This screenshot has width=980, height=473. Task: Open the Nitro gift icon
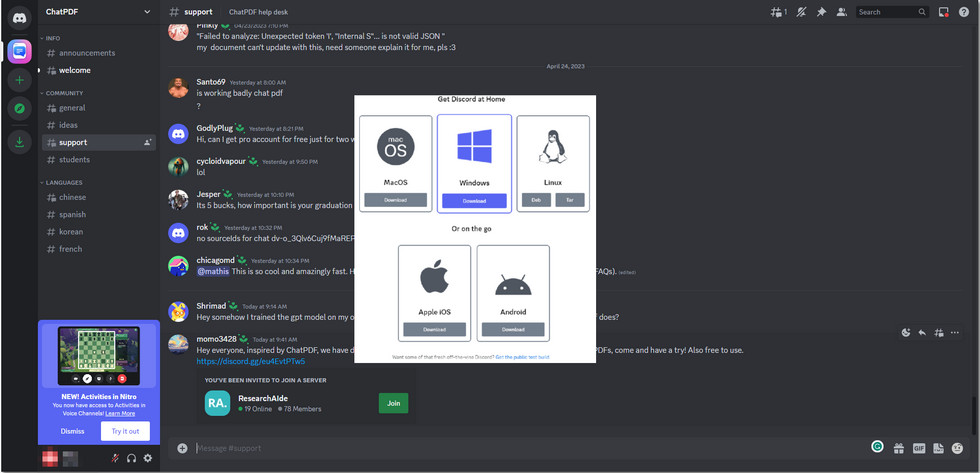(899, 448)
